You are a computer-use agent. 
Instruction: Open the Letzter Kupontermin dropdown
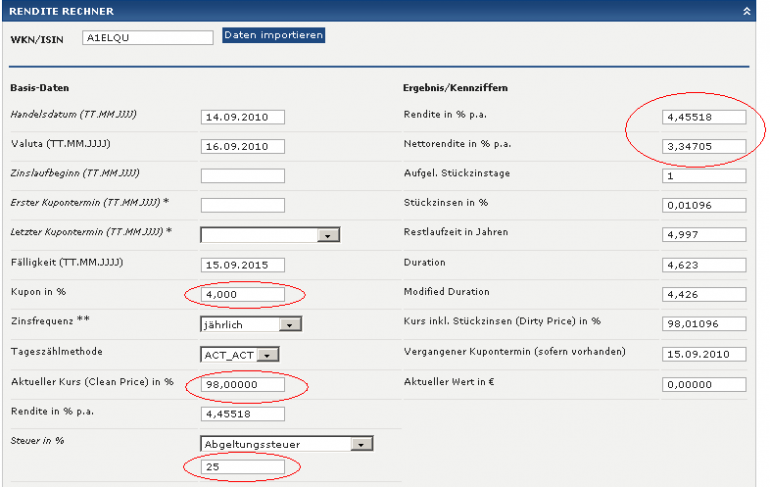point(270,235)
